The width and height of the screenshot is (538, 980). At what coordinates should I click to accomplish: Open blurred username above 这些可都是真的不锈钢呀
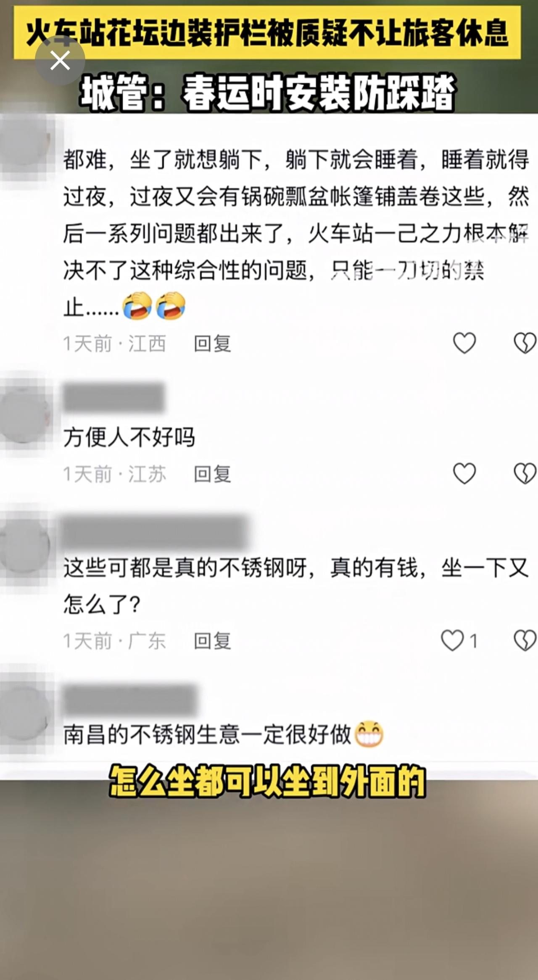(155, 532)
